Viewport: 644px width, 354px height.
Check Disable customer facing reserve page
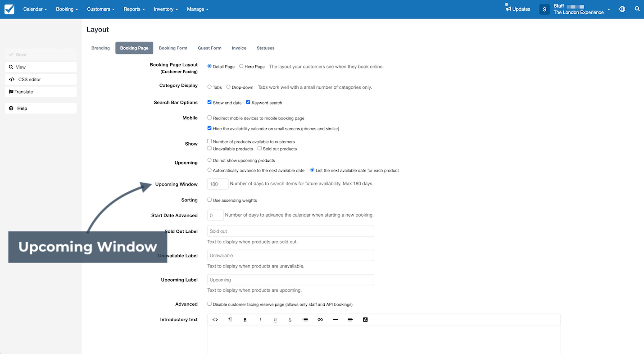coord(209,304)
